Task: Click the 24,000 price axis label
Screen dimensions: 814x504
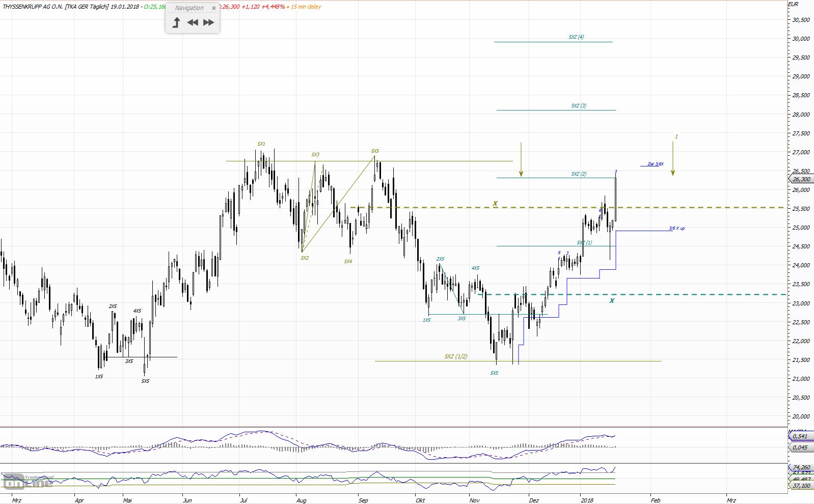Action: 801,266
